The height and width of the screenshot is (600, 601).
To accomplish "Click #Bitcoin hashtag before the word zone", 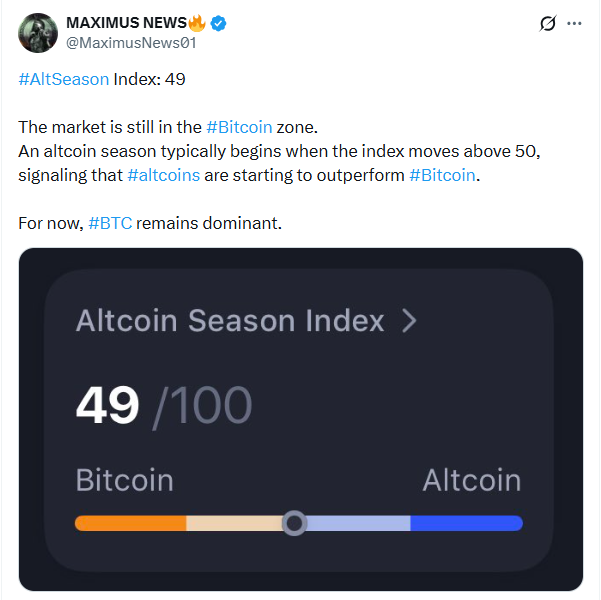I will (239, 127).
